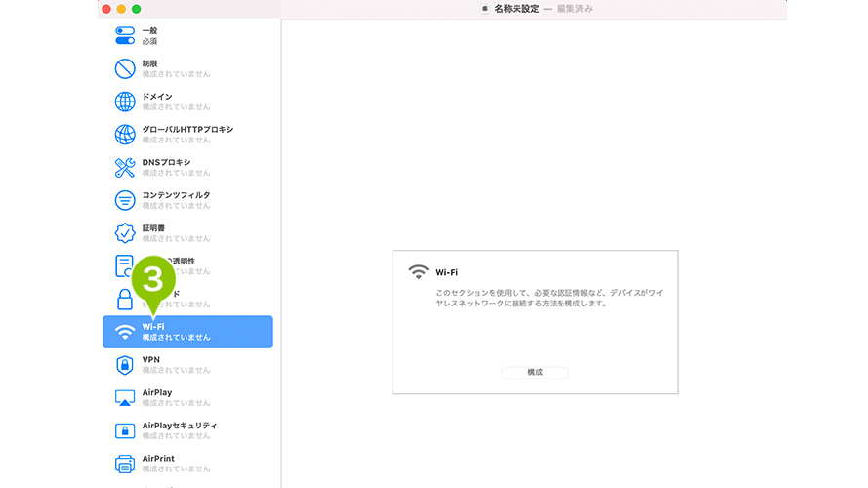Open the AirPlay payload section

click(187, 398)
